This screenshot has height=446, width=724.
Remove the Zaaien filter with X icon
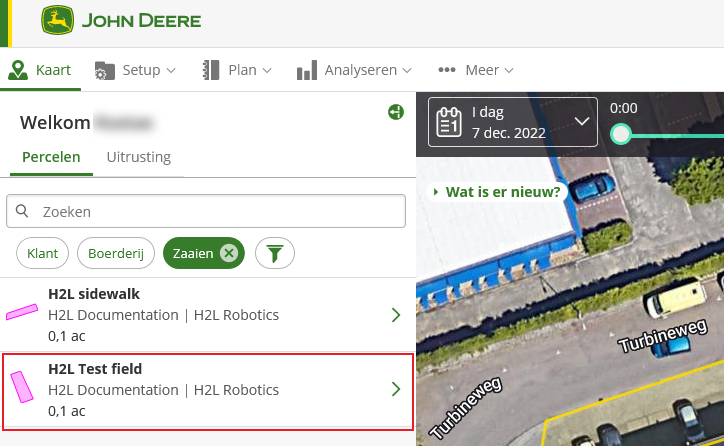[229, 254]
